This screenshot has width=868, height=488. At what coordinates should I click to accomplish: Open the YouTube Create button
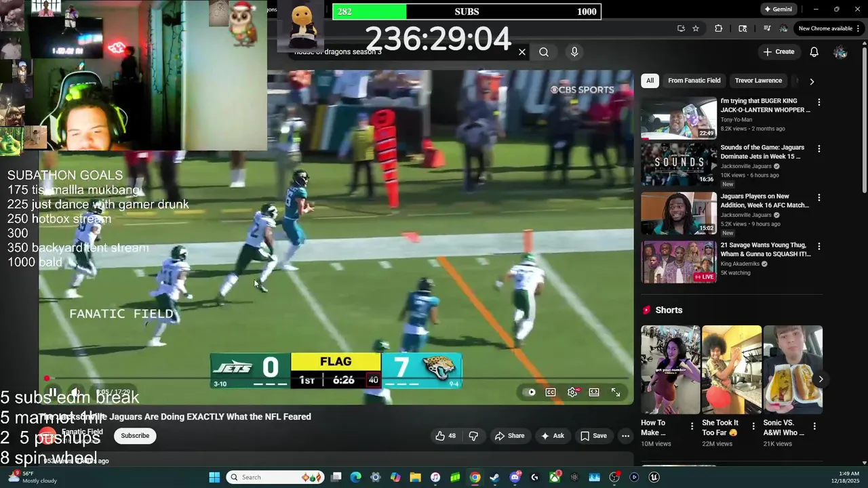pyautogui.click(x=778, y=52)
